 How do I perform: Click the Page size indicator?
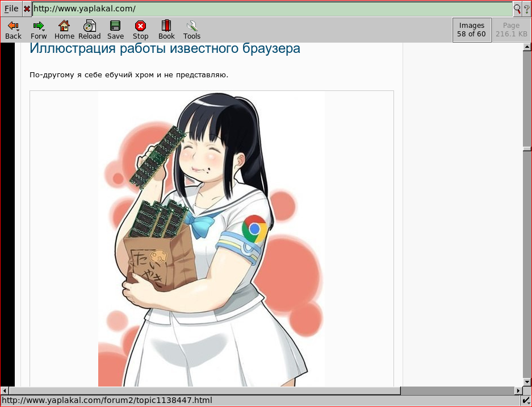[512, 30]
